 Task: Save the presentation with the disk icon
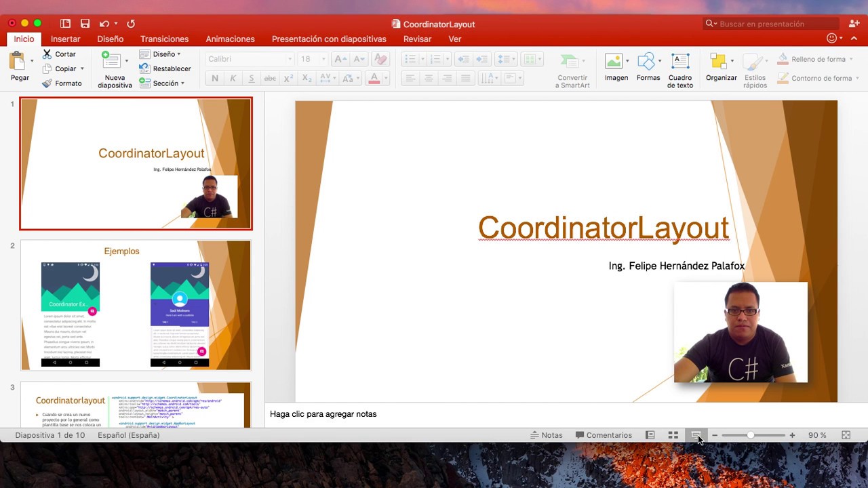pos(85,24)
